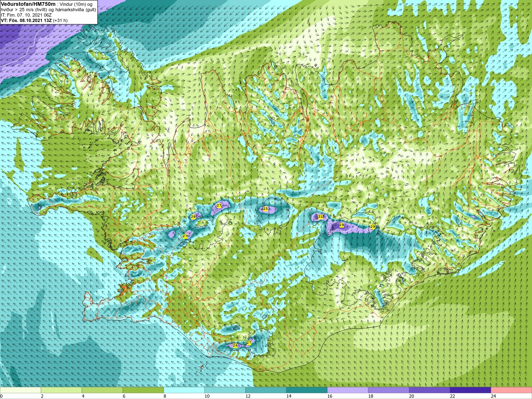
Task: Select the 2–4 m/s light green swatch
Action: tap(62, 390)
